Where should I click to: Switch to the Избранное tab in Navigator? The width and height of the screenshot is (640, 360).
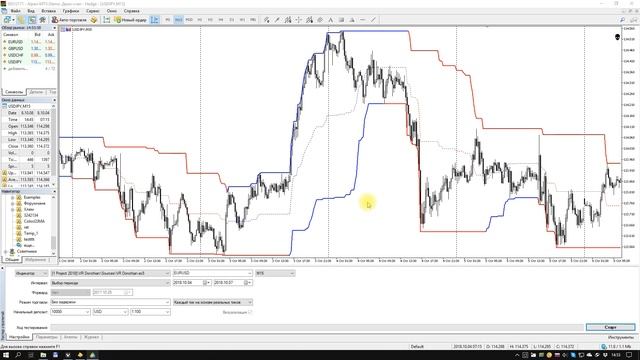[x=36, y=260]
